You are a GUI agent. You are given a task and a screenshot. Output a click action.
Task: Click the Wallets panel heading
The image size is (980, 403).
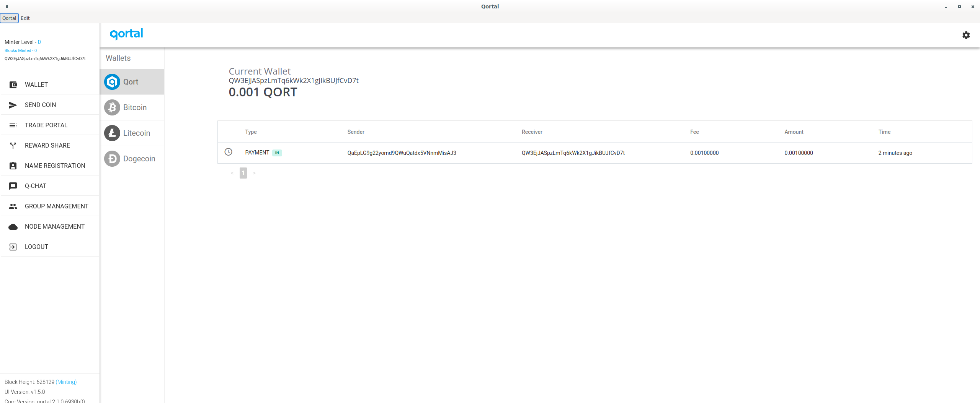point(118,58)
